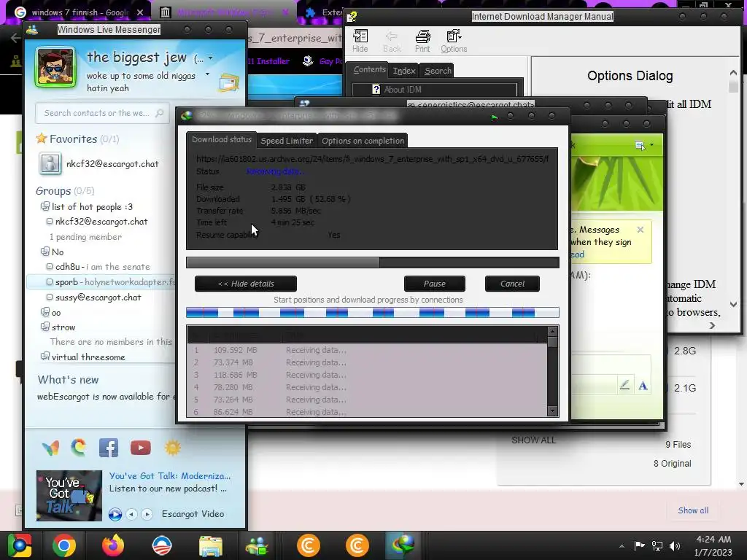Click the Action Center flag tray icon
Screen dimensions: 747x560
click(639, 545)
